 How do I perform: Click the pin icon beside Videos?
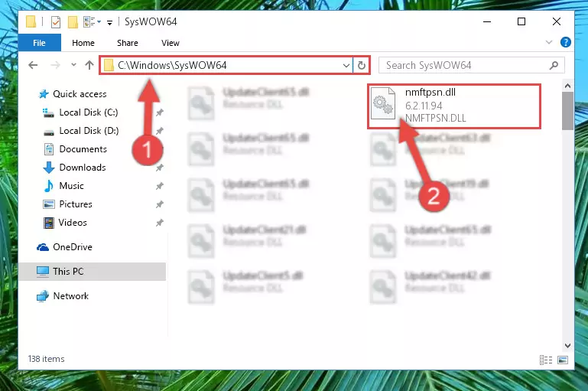click(x=160, y=223)
